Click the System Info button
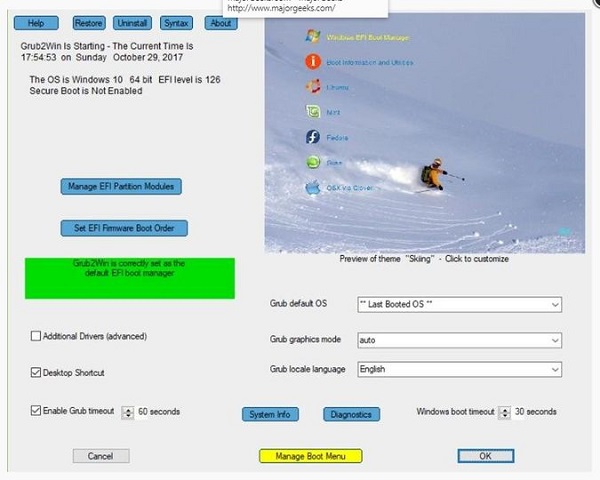The width and height of the screenshot is (600, 480). [x=270, y=415]
